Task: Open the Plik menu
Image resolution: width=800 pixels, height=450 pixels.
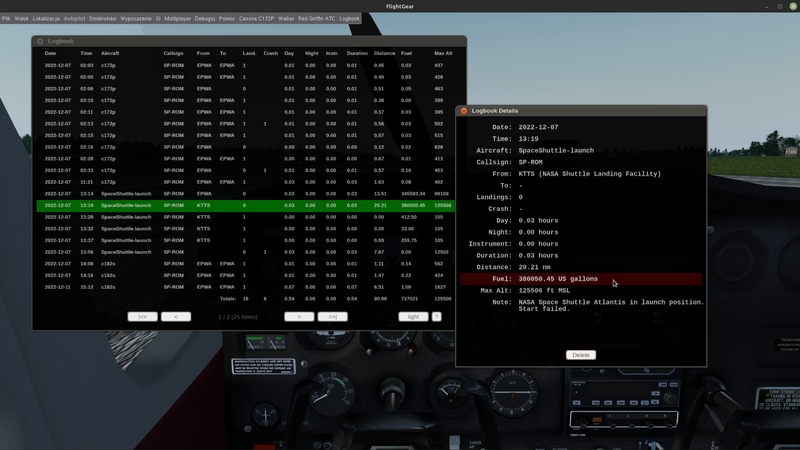Action: tap(6, 18)
